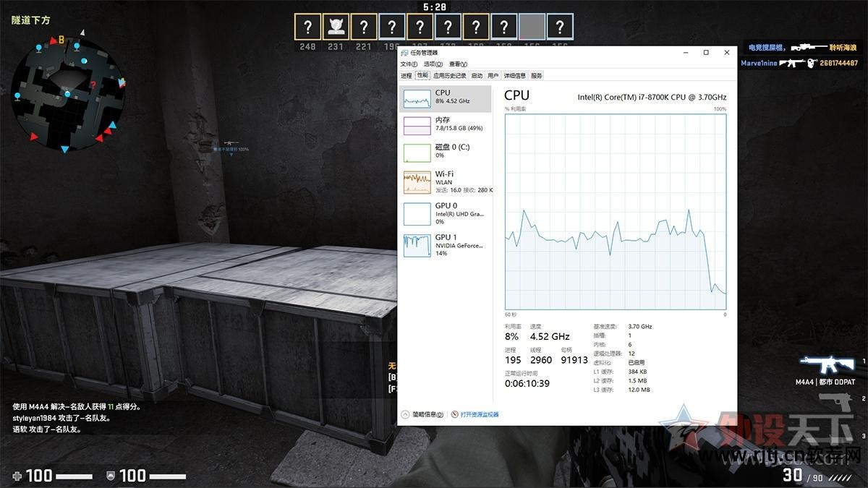Click the Task Manager title bar icon
Image resolution: width=868 pixels, height=488 pixels.
click(405, 53)
